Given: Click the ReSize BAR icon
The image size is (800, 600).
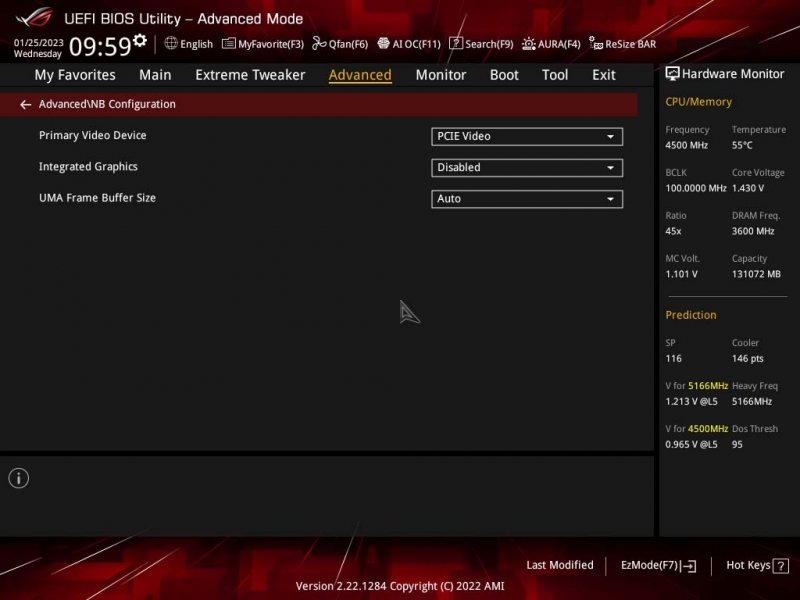Looking at the screenshot, I should [596, 43].
